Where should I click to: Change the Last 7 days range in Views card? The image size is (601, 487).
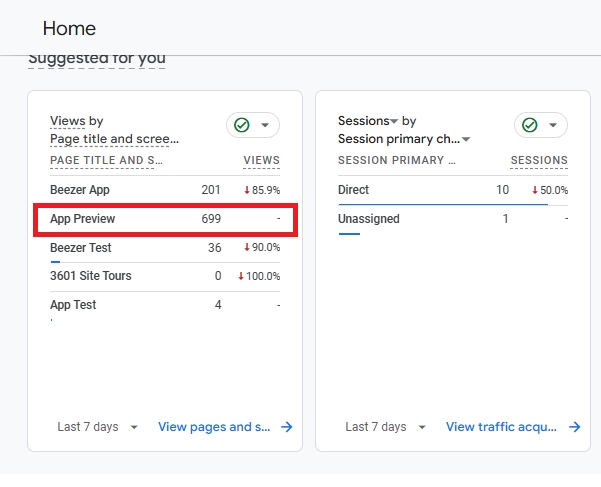coord(98,427)
